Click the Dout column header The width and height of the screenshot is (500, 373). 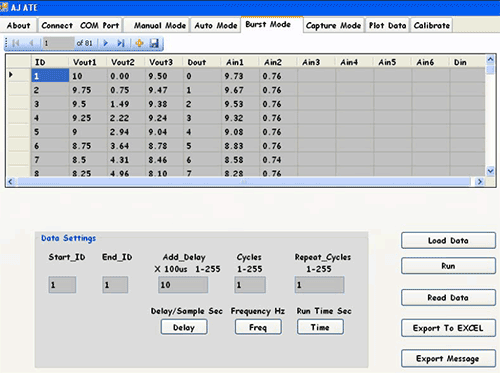(202, 62)
